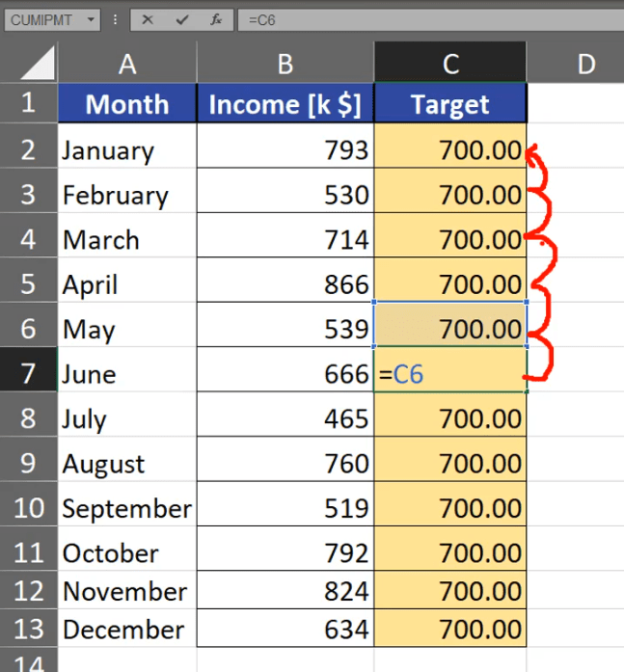Click the Income [k $] header cell
The height and width of the screenshot is (672, 624).
point(285,103)
